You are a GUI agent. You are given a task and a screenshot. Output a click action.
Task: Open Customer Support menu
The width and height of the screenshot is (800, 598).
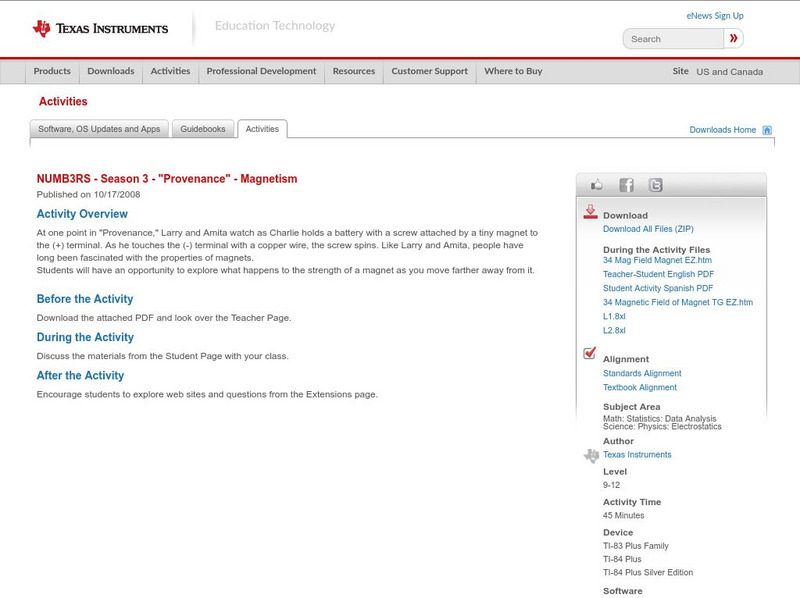[x=430, y=71]
